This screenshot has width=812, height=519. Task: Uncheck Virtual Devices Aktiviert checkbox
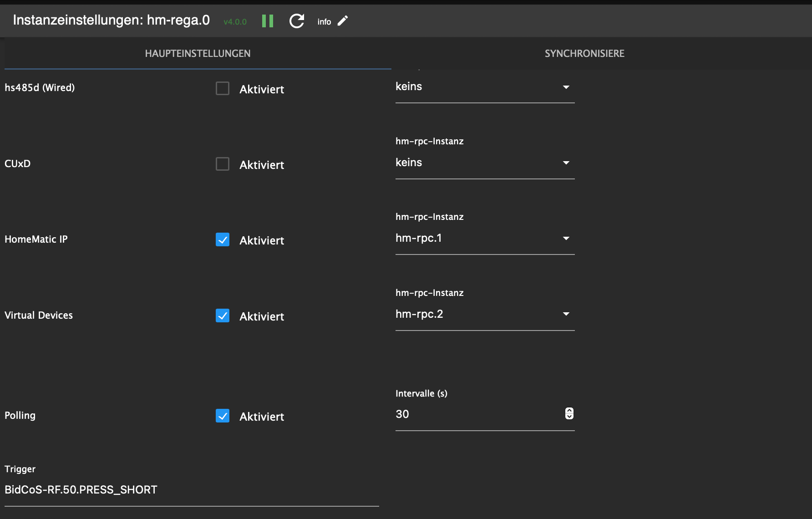223,315
